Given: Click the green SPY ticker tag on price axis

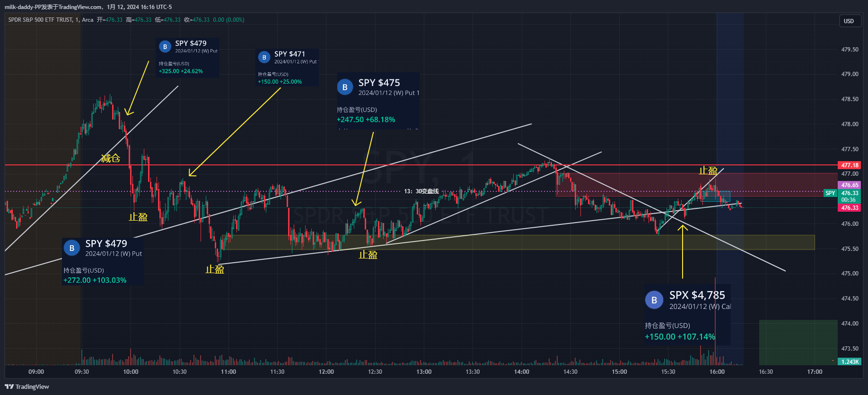Looking at the screenshot, I should coord(830,193).
